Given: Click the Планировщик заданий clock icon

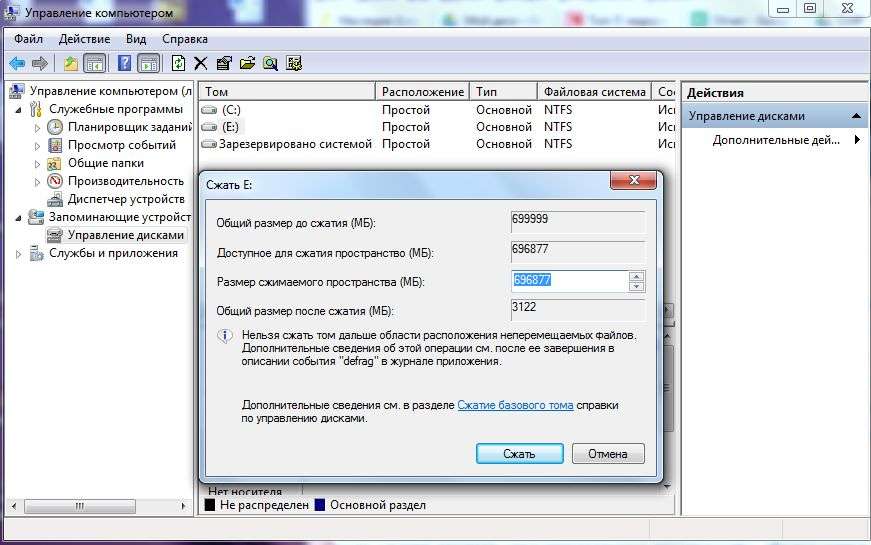Looking at the screenshot, I should coord(55,127).
